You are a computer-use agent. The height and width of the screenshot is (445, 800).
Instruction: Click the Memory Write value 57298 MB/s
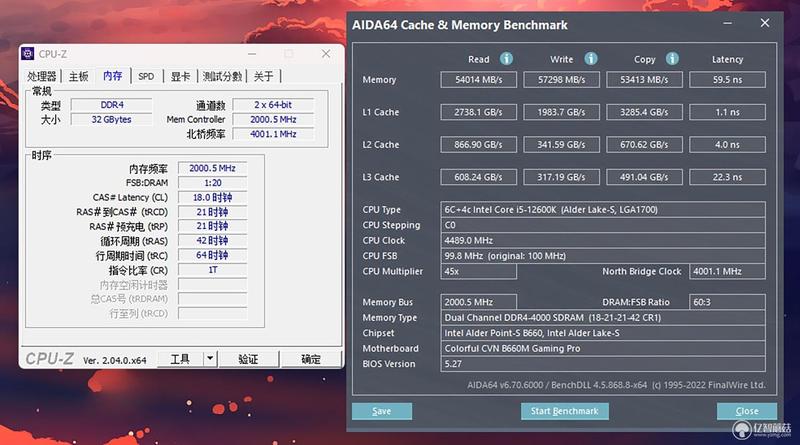(x=561, y=80)
